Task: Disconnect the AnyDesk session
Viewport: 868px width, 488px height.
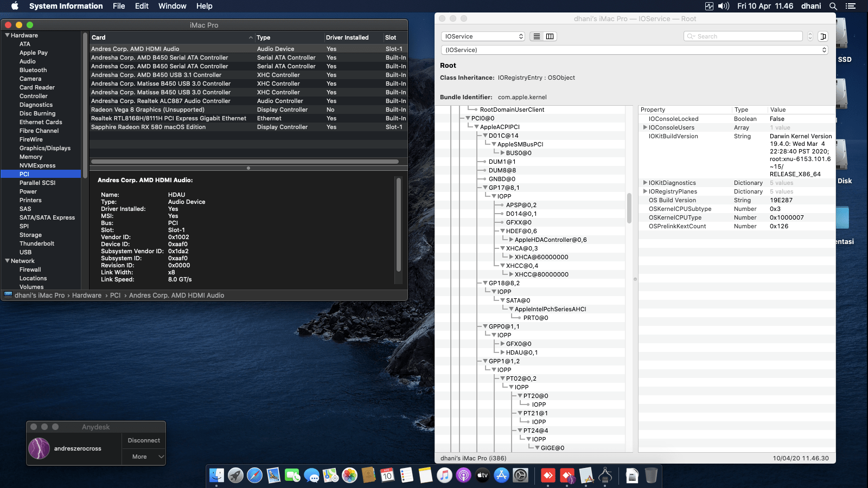Action: [144, 440]
